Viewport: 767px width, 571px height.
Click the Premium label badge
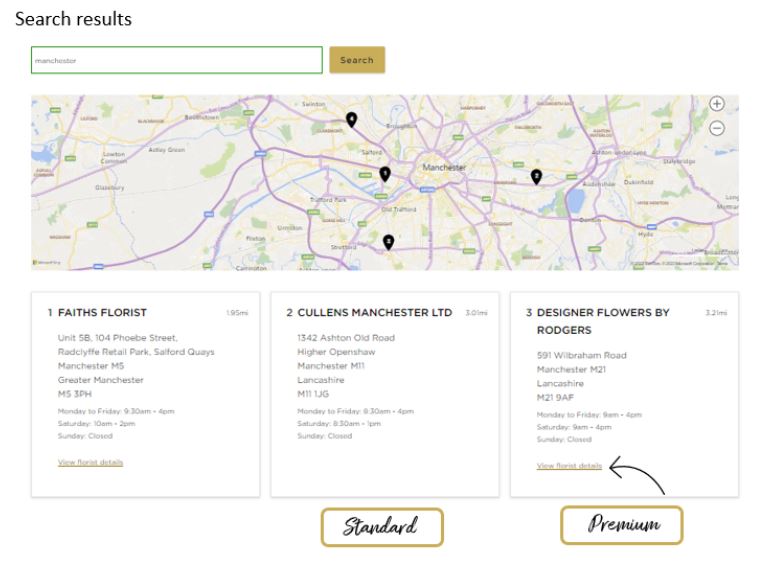[622, 525]
